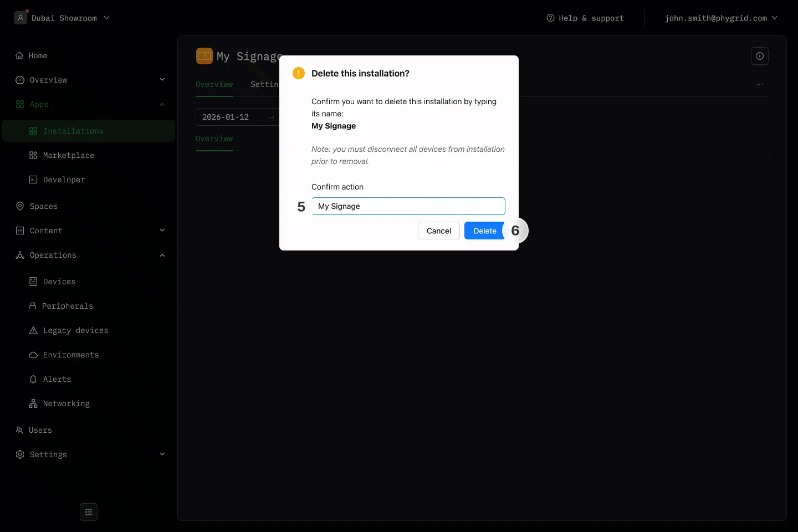The width and height of the screenshot is (798, 532).
Task: Click the Settings gear icon
Action: click(20, 454)
